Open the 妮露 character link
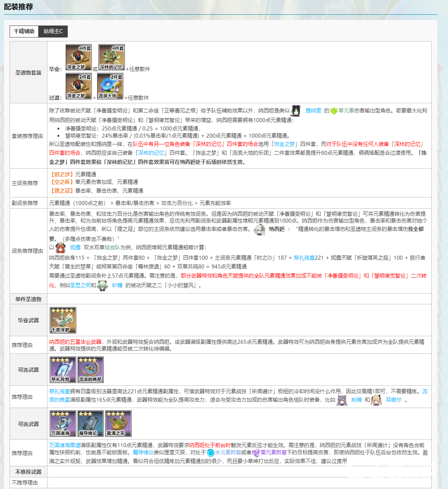The height and width of the screenshot is (489, 448). point(75,247)
